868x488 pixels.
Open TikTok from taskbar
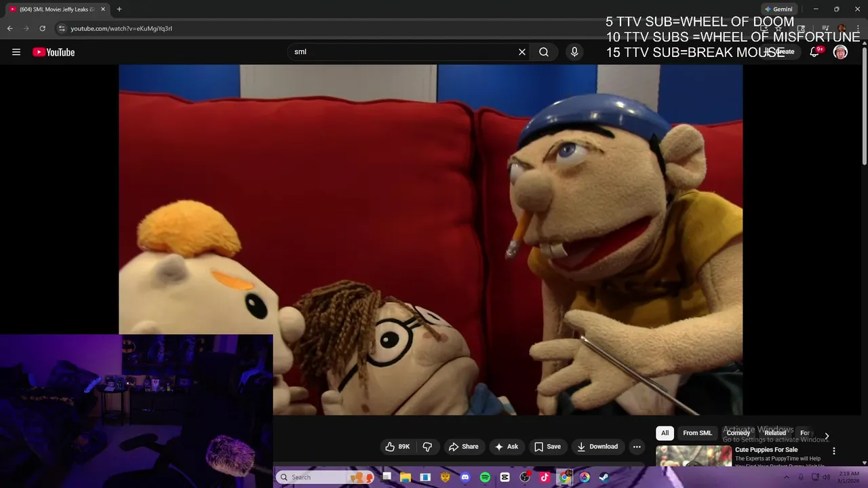545,477
